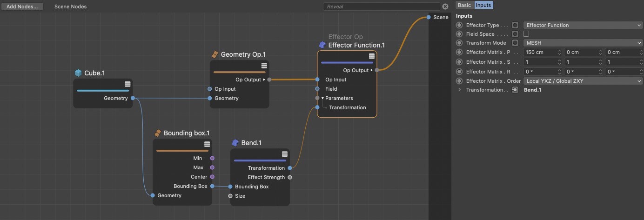This screenshot has height=220, width=644.
Task: Click the Effector Op label above node
Action: click(x=346, y=37)
